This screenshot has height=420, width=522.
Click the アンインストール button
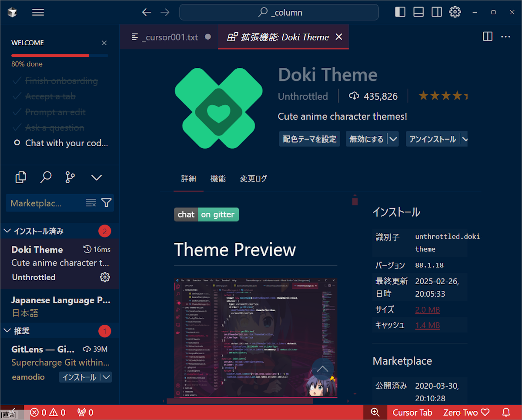click(432, 139)
